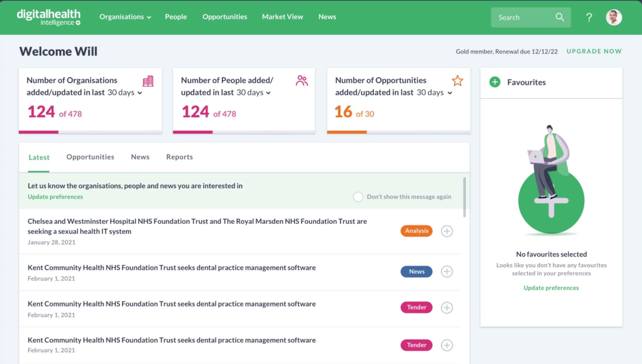Click the search magnifier icon

click(560, 17)
